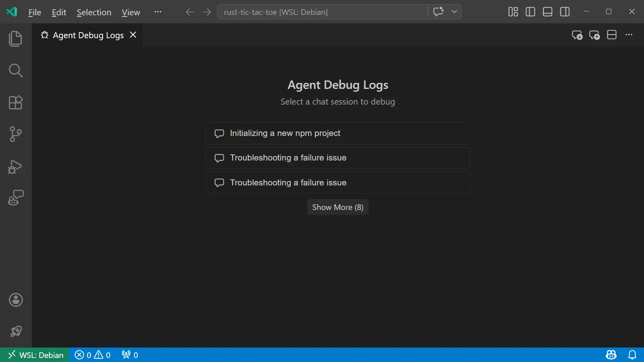Open the Search view
The width and height of the screenshot is (644, 362).
[x=15, y=70]
